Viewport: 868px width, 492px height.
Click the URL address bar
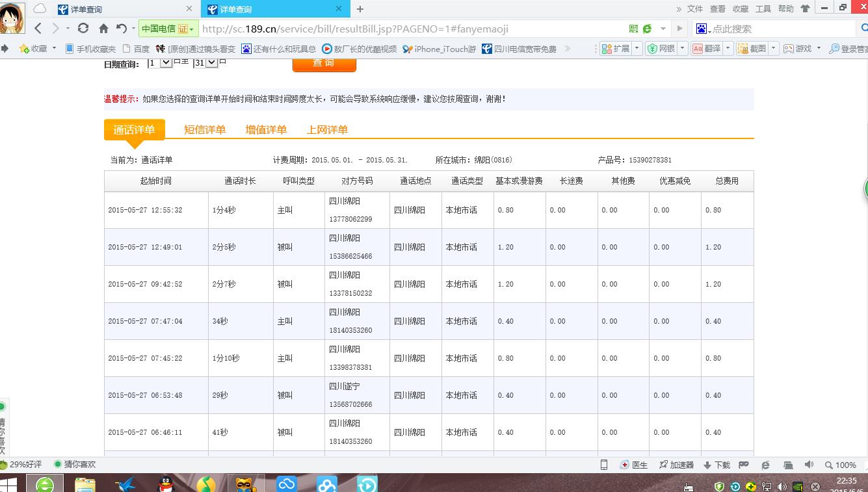pyautogui.click(x=410, y=29)
